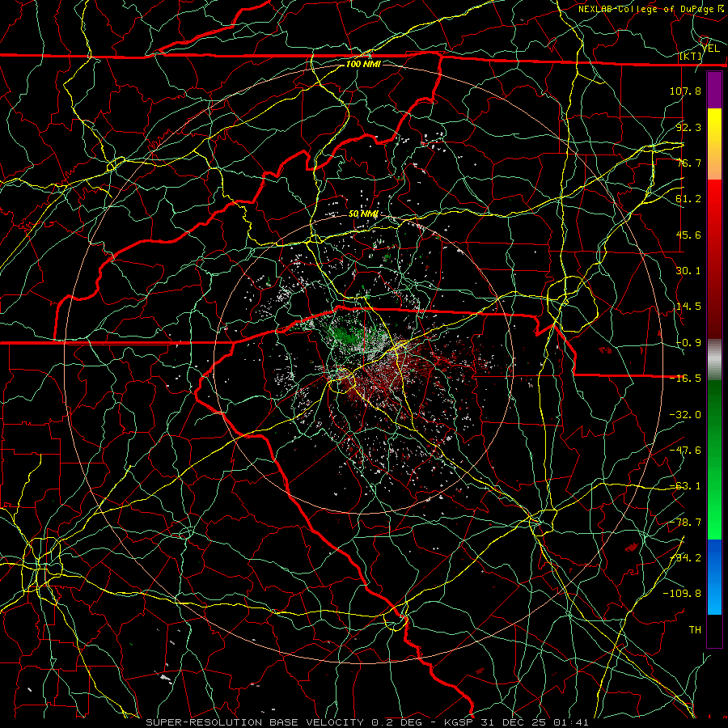This screenshot has height=728, width=728.
Task: Click the blue segment of the velocity color bar
Action: click(x=714, y=577)
